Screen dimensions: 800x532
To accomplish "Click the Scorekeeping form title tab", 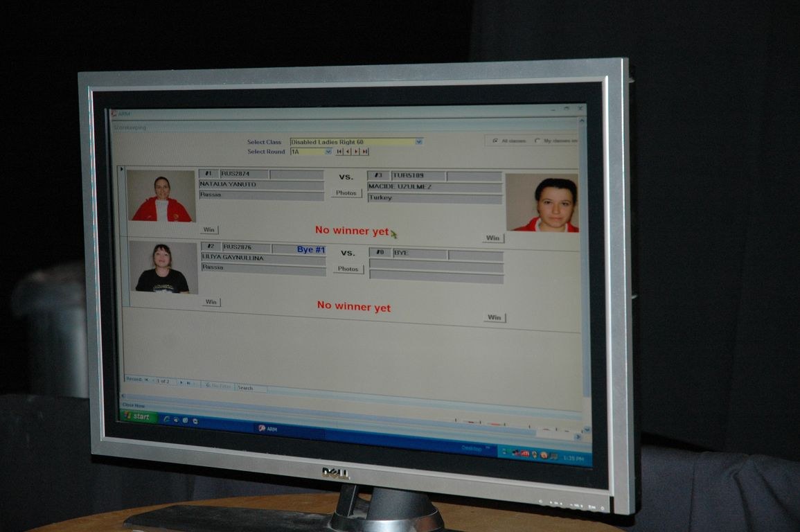I will click(x=130, y=127).
